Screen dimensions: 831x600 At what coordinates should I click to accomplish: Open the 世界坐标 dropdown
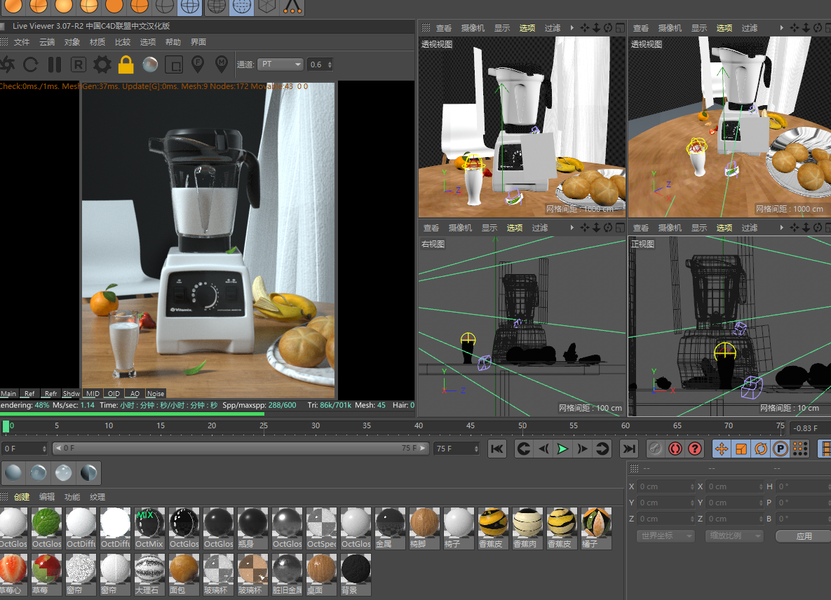(665, 536)
